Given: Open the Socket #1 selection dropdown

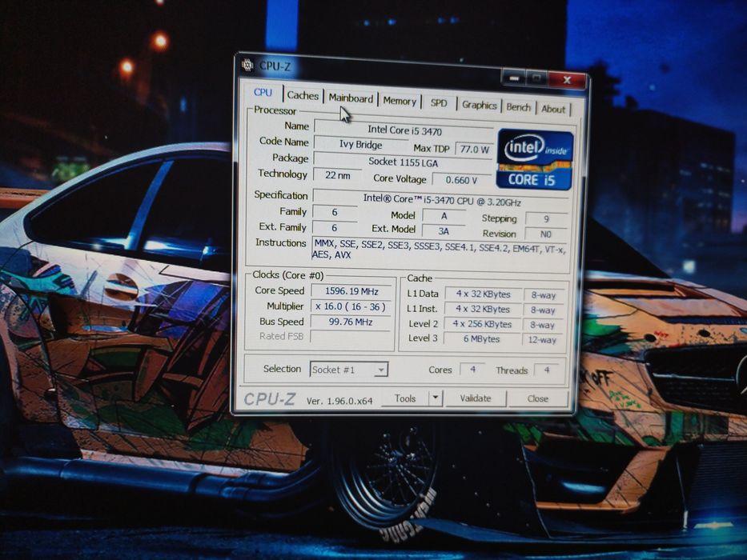Looking at the screenshot, I should [x=349, y=370].
